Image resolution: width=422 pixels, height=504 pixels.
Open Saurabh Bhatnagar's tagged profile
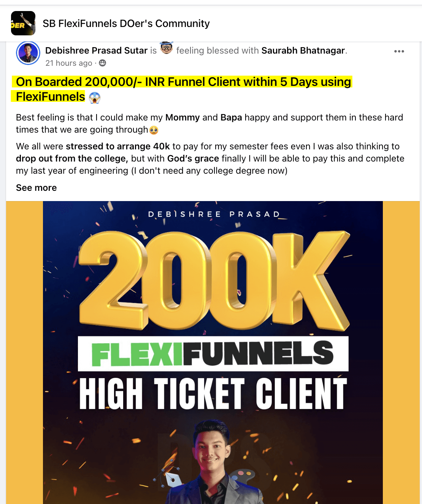point(303,51)
